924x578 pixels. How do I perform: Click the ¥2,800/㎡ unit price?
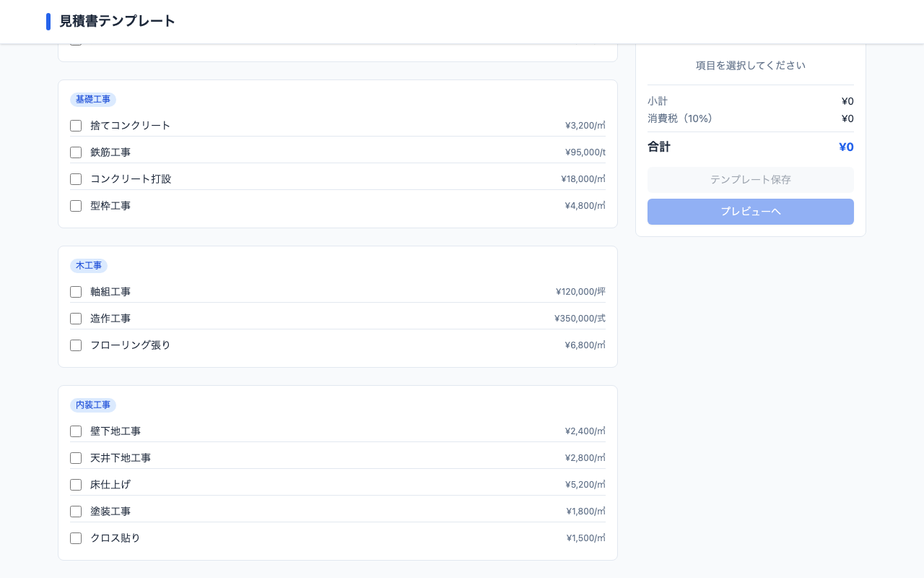pos(585,458)
